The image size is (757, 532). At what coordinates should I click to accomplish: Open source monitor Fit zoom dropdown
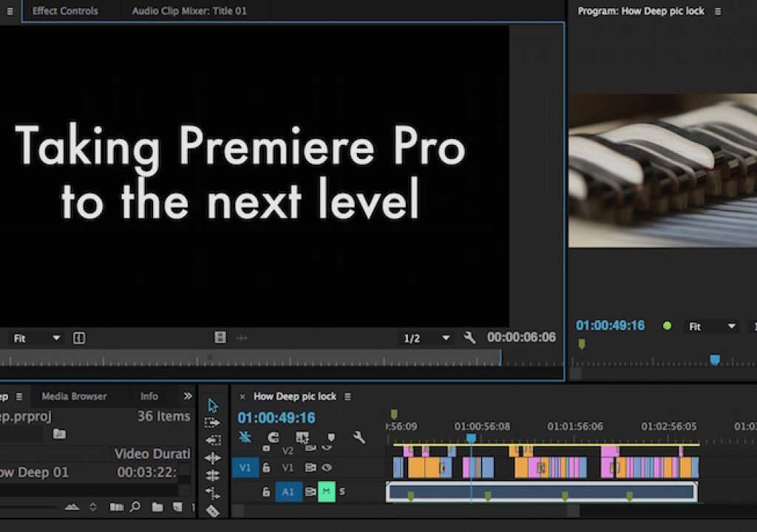(36, 338)
